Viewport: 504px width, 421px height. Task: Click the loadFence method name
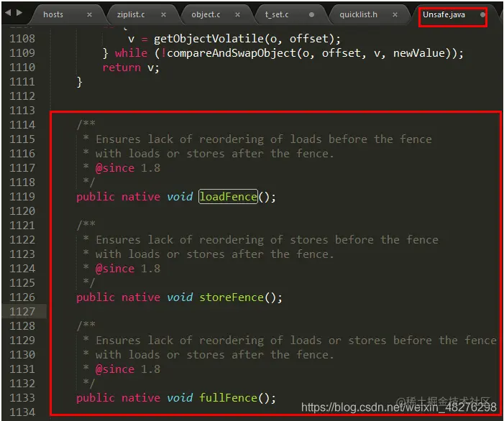228,197
